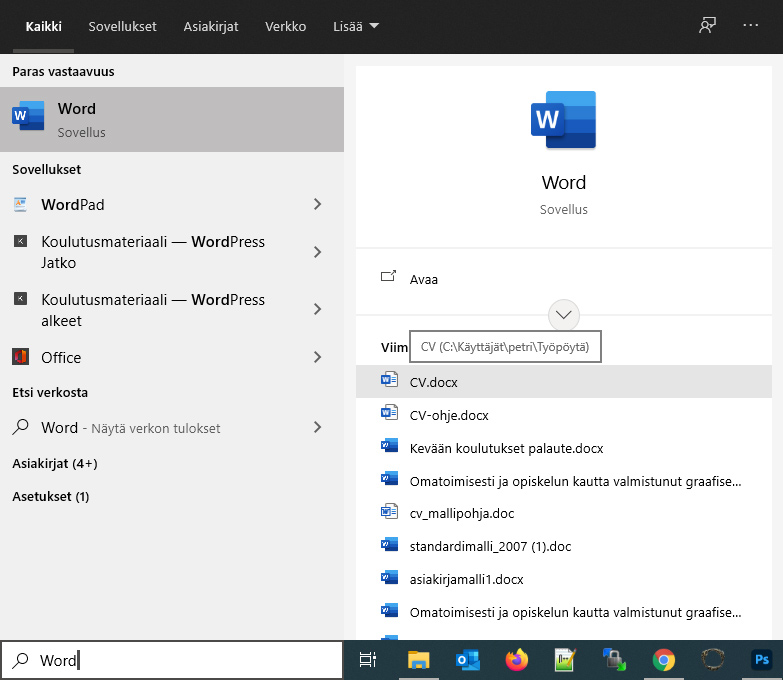This screenshot has width=783, height=680.
Task: Click icon next to standardimalli_2007 (1).doc
Action: [x=389, y=544]
